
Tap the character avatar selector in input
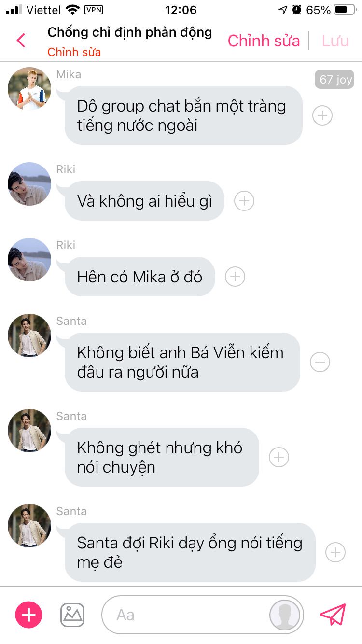point(285,615)
